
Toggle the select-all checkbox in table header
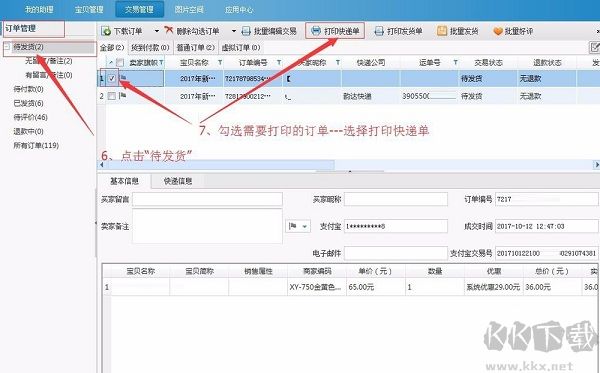(x=120, y=62)
